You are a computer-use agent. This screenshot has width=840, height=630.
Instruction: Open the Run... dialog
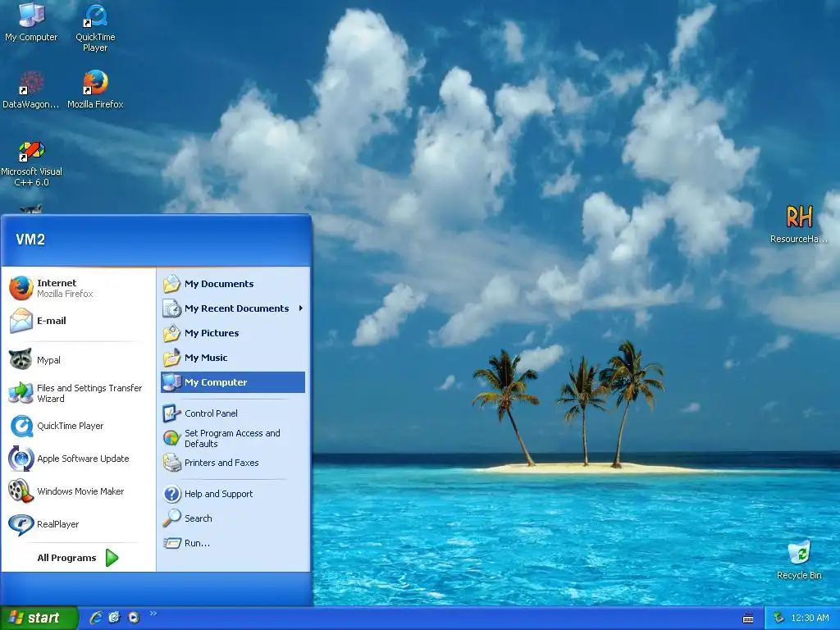(x=232, y=543)
